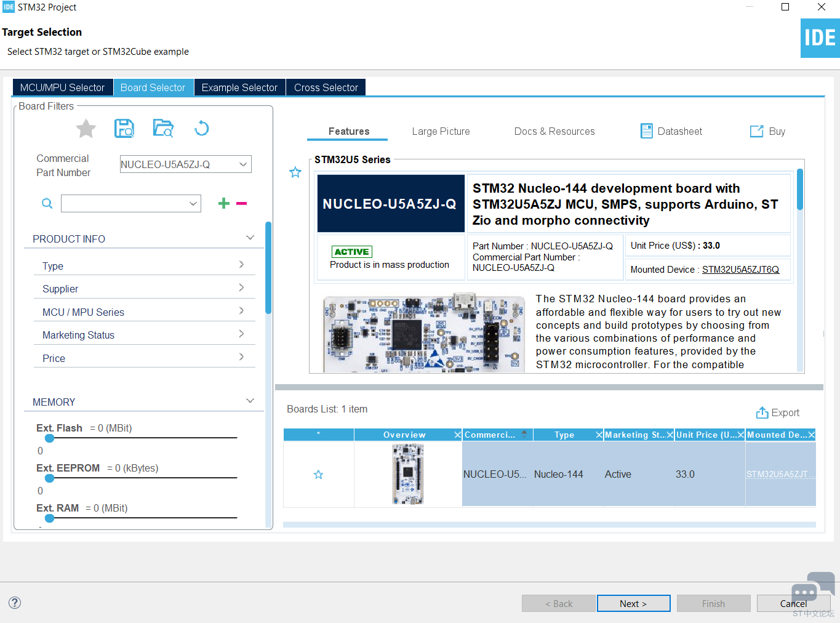Open the Cross Selector tab

(326, 87)
